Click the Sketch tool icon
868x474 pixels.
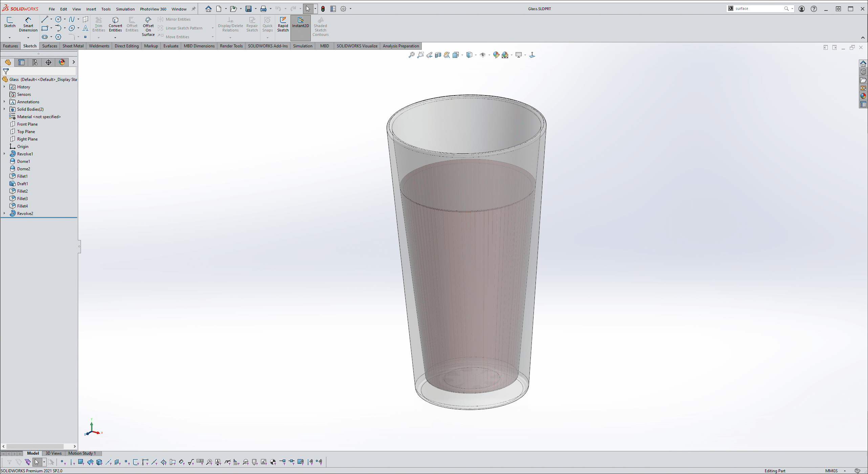(x=10, y=22)
